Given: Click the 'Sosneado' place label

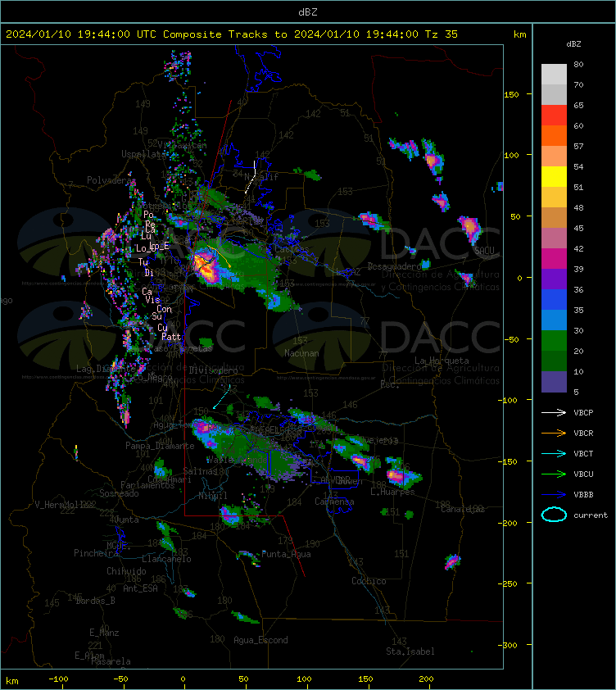Looking at the screenshot, I should [x=120, y=494].
